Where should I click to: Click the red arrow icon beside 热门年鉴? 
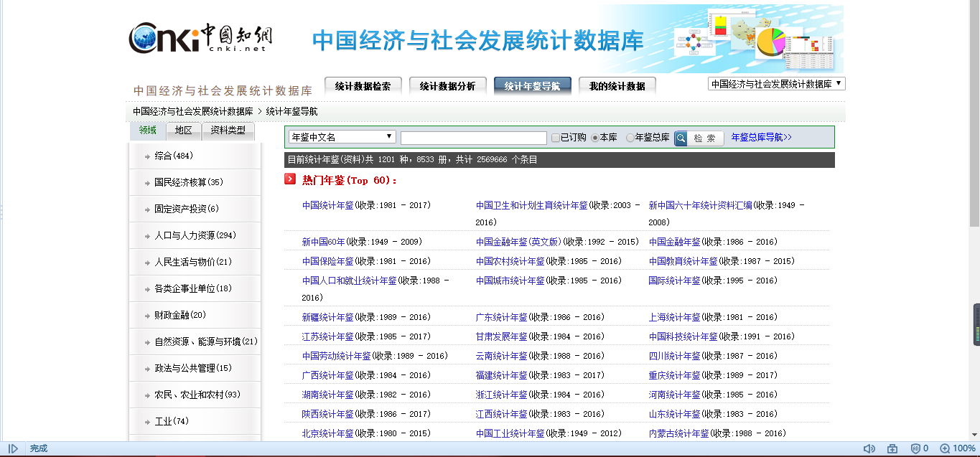[290, 179]
